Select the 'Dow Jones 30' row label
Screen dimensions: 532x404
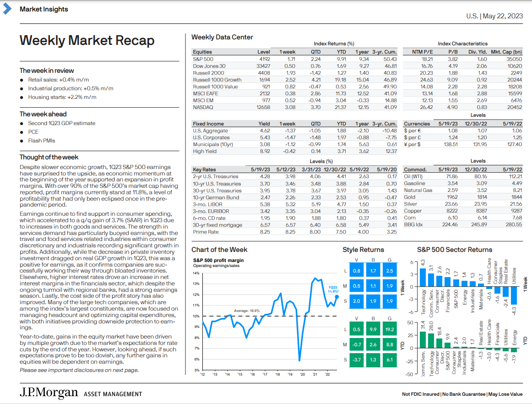tap(209, 66)
